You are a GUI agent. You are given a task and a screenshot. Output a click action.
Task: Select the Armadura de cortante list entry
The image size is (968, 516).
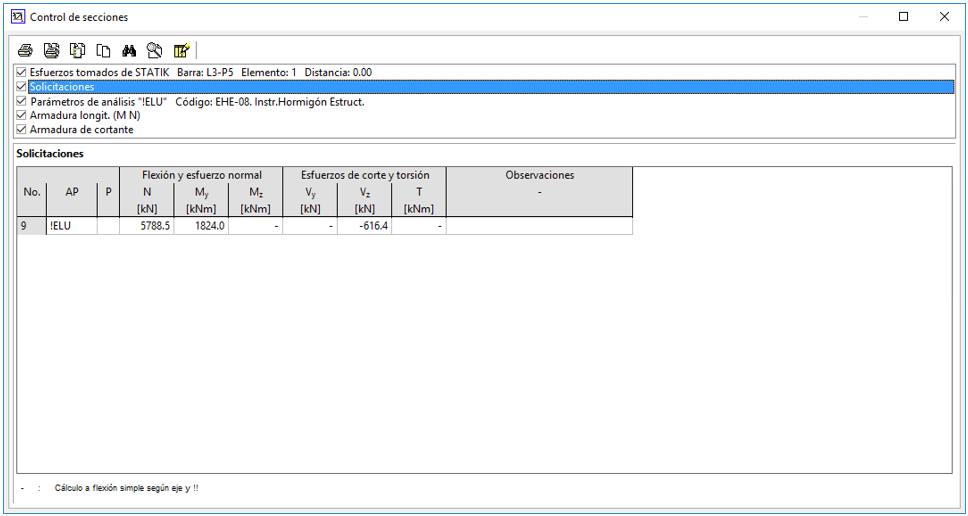coord(81,130)
